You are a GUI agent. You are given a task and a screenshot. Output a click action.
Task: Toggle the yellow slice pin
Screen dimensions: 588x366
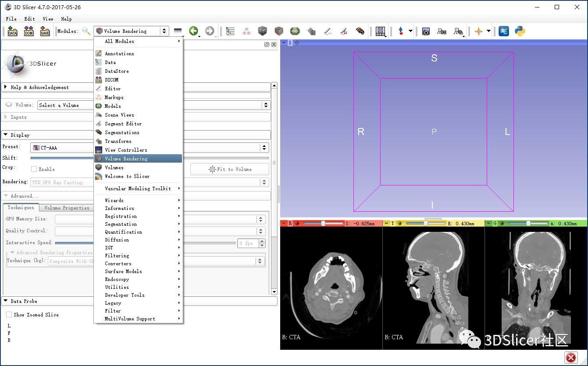(x=386, y=223)
